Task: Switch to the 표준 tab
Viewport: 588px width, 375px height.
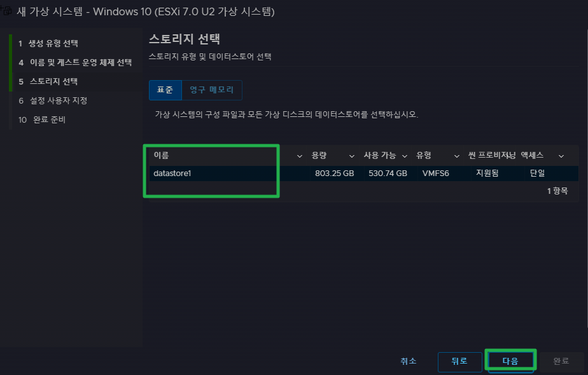Action: [x=165, y=90]
